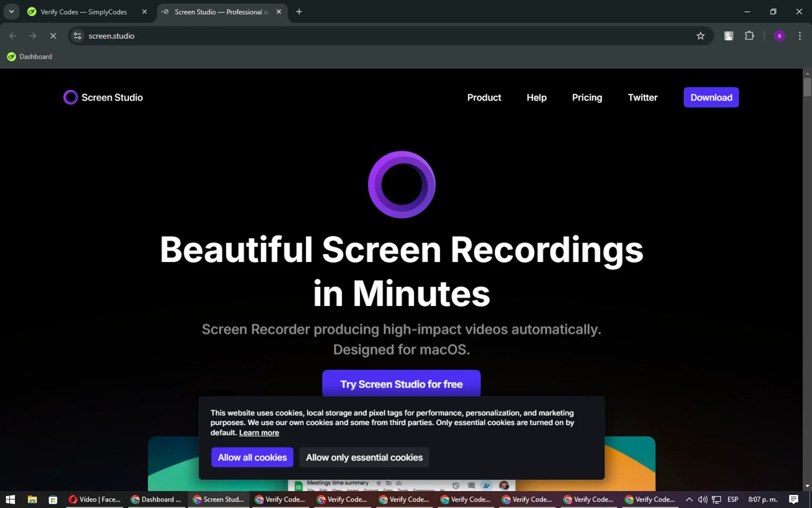The width and height of the screenshot is (812, 508).
Task: Open the Chrome profile avatar
Action: coord(780,36)
